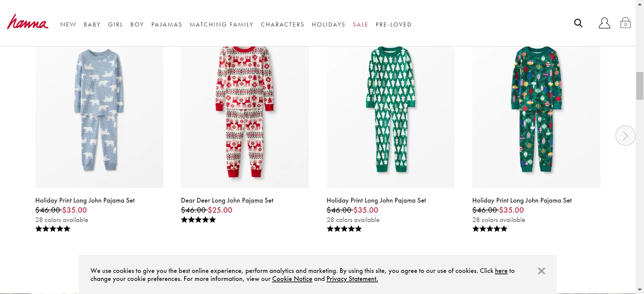The height and width of the screenshot is (294, 644).
Task: Open the ornament print pajama thumbnail
Action: click(x=536, y=117)
